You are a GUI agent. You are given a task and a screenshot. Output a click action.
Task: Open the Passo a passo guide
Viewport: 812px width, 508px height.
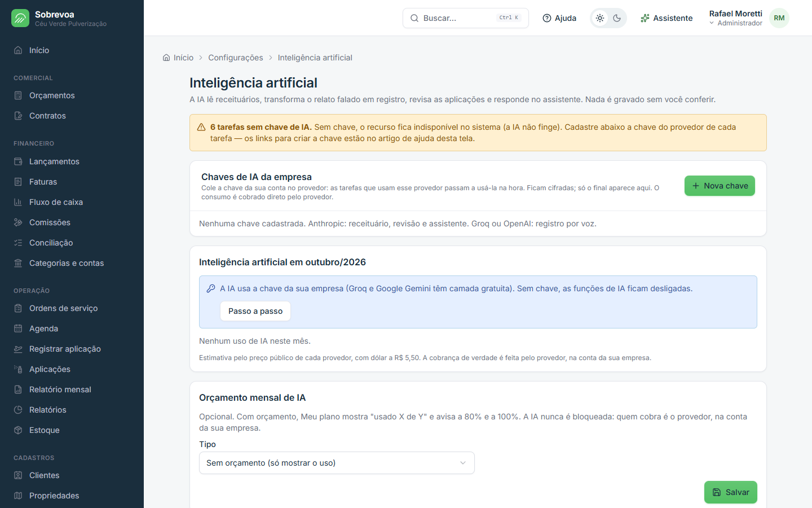(255, 311)
